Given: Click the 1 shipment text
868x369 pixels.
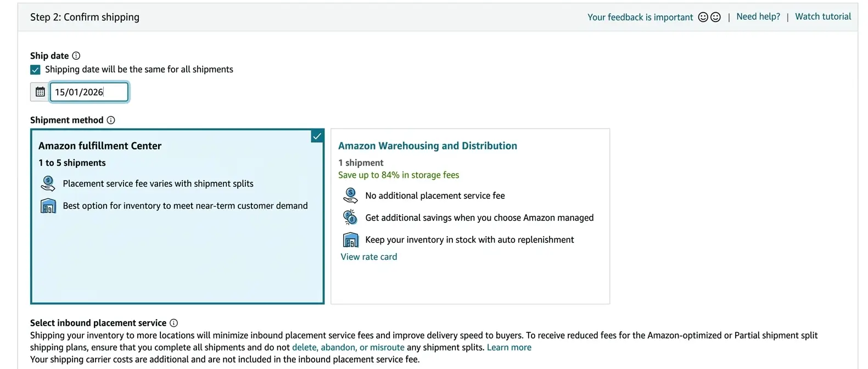Looking at the screenshot, I should pos(361,163).
